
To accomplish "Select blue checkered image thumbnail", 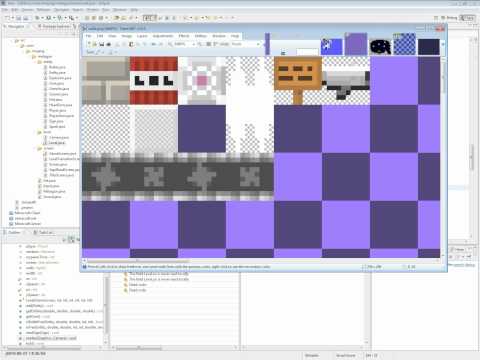I will (404, 44).
